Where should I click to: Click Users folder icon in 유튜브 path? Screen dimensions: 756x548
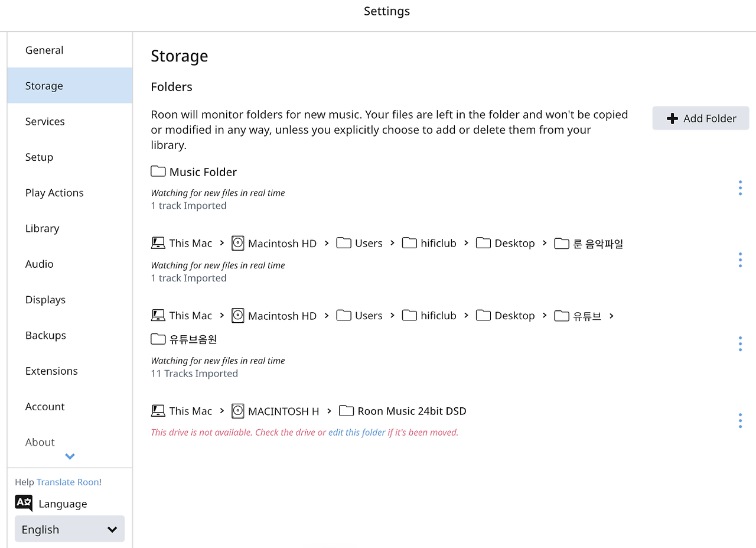click(x=344, y=316)
